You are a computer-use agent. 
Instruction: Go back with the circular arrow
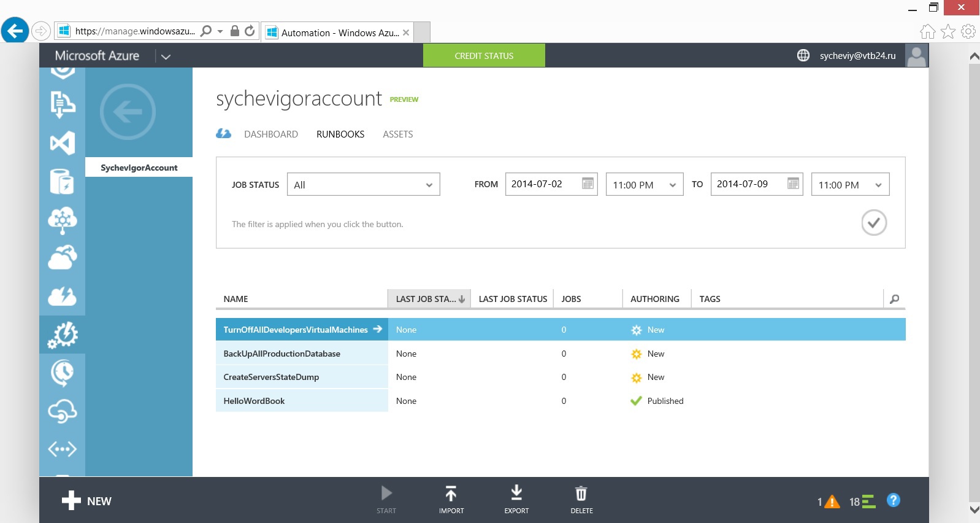click(x=128, y=112)
